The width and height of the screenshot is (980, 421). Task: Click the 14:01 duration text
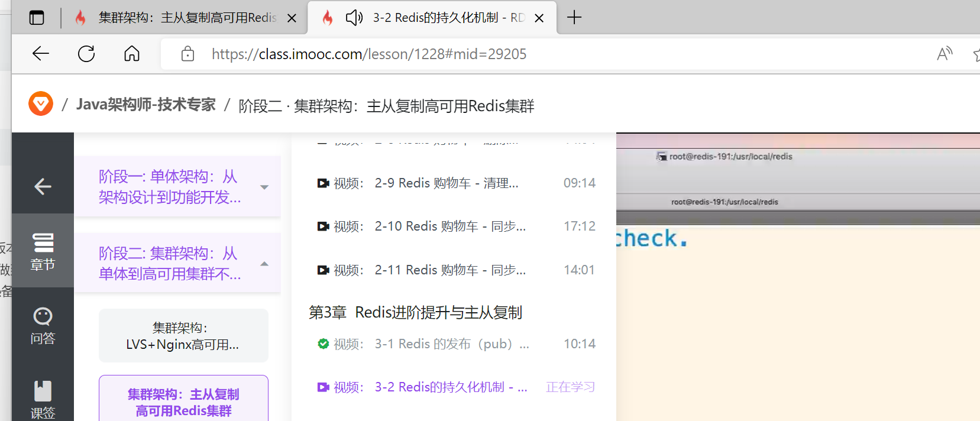click(579, 270)
